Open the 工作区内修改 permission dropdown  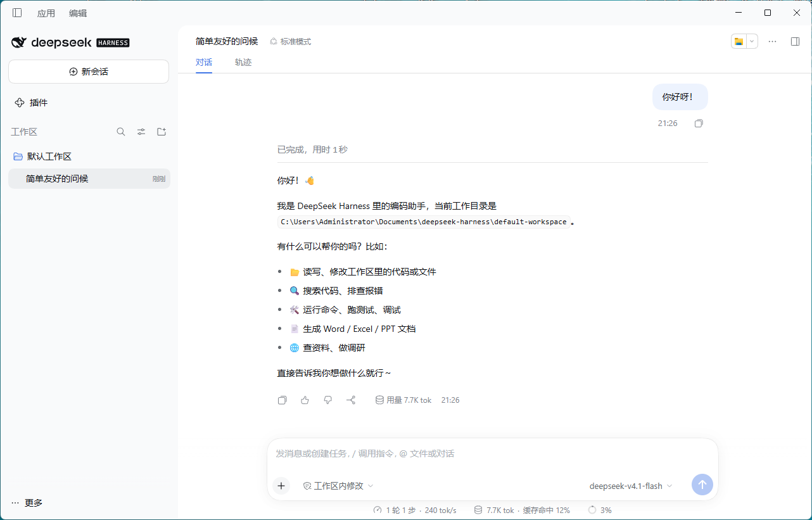point(338,486)
